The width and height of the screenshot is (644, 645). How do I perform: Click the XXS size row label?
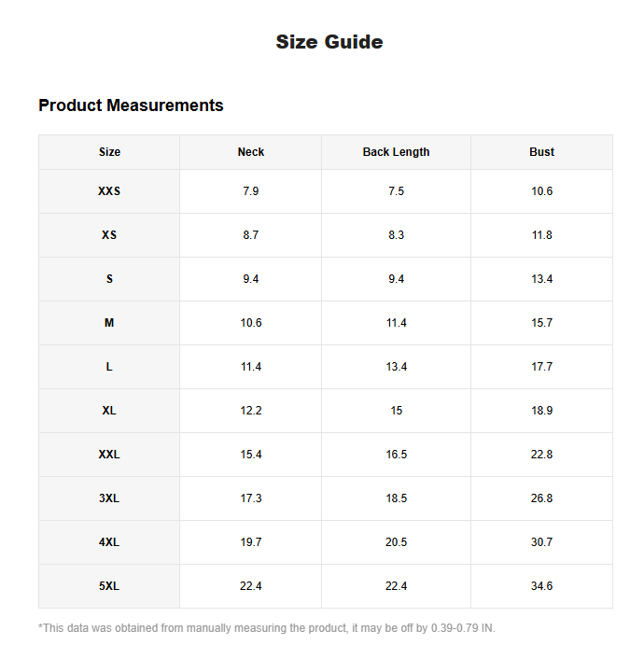pyautogui.click(x=109, y=191)
